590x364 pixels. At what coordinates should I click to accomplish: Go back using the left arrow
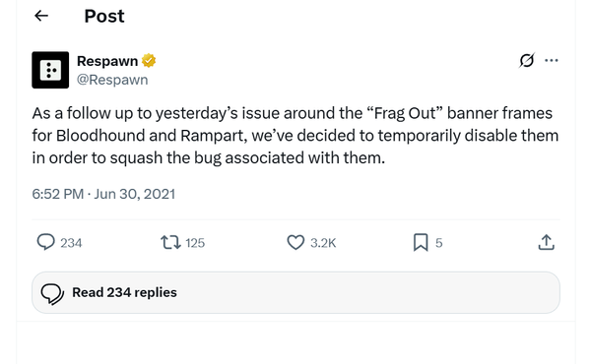(x=41, y=16)
